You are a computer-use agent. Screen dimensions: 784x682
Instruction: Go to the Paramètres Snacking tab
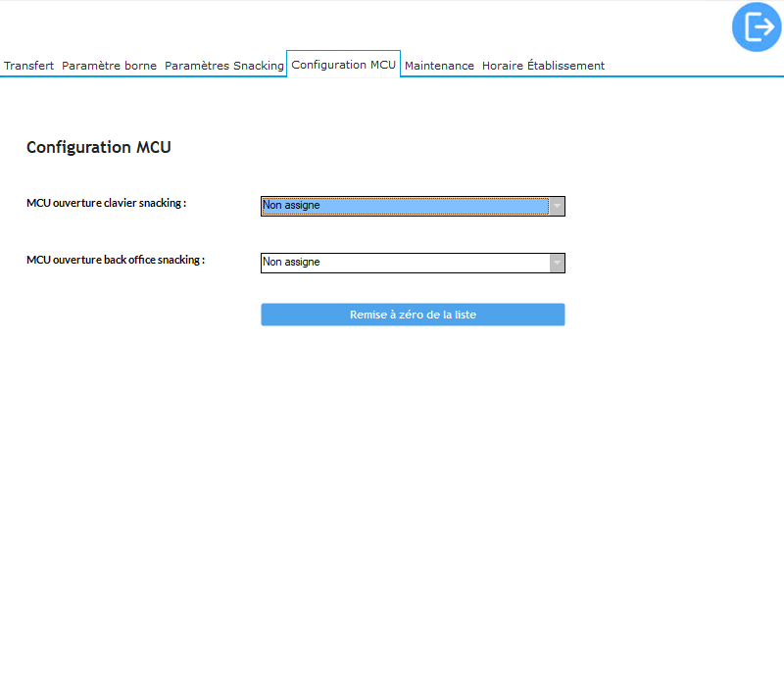223,66
